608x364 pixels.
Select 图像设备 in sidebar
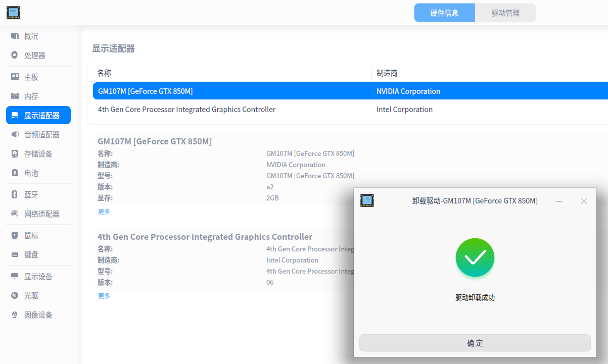[38, 315]
